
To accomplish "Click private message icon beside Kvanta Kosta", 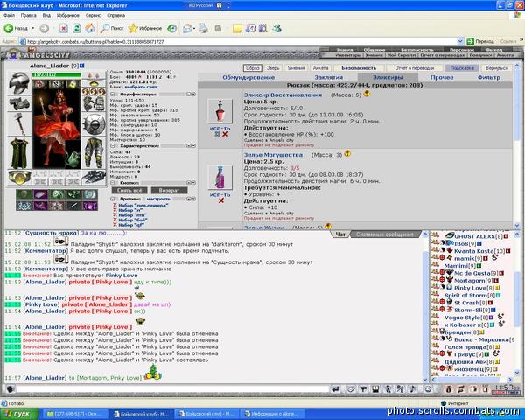I will point(435,250).
